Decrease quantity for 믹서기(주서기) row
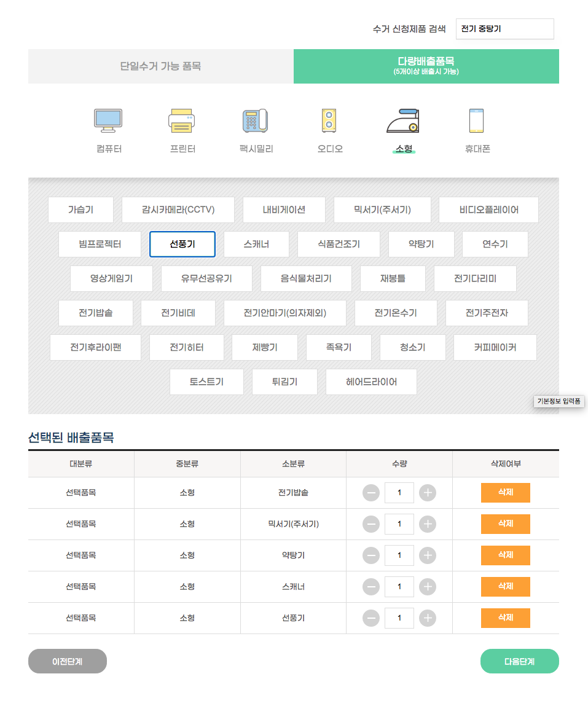This screenshot has width=588, height=706. click(371, 524)
